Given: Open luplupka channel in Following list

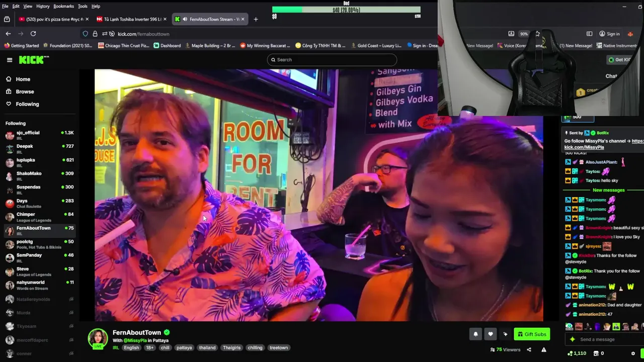Looking at the screenshot, I should point(39,162).
